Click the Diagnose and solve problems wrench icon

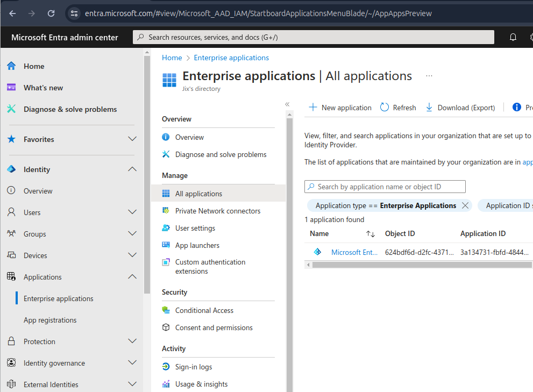[x=166, y=154]
